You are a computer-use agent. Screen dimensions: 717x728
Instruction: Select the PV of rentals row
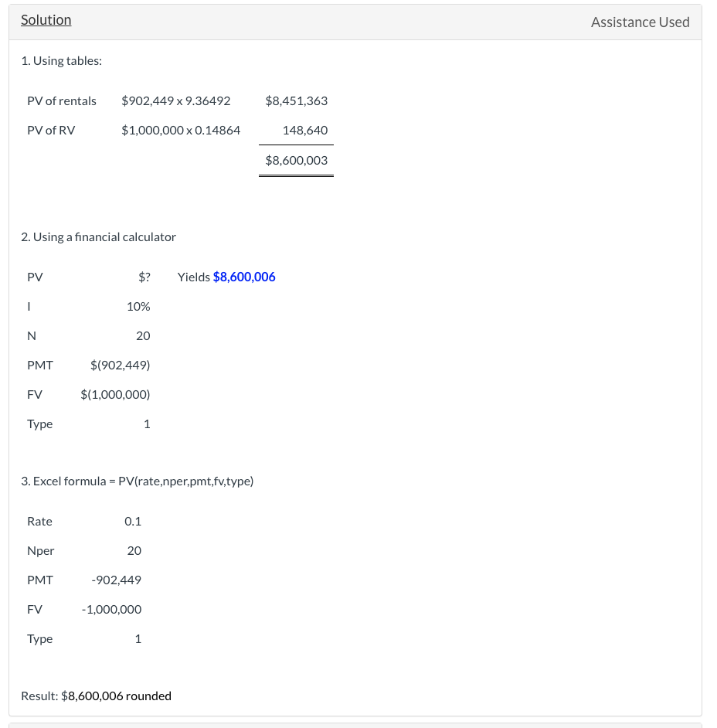click(x=62, y=100)
